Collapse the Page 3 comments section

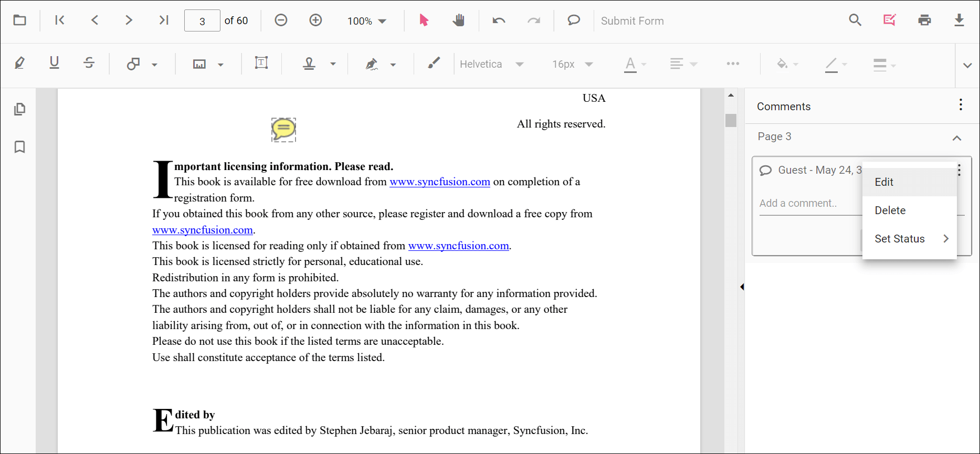(956, 138)
